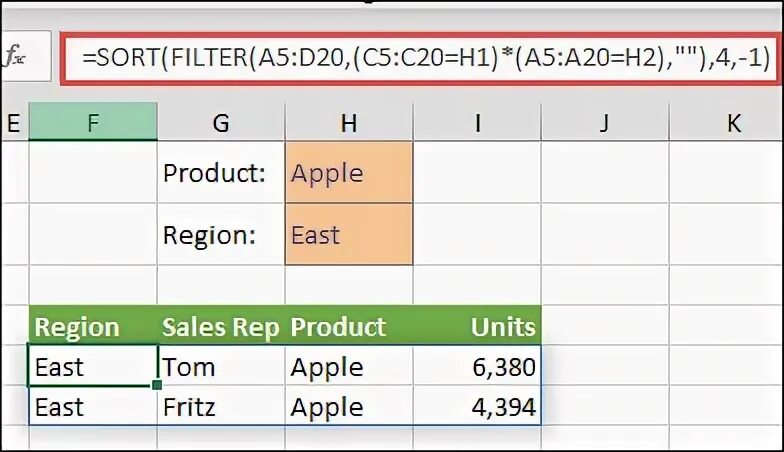Click the green Region header cell

coord(93,326)
